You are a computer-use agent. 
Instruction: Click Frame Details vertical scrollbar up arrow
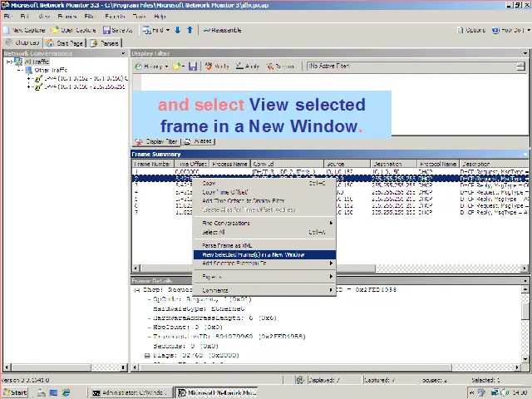click(x=525, y=289)
